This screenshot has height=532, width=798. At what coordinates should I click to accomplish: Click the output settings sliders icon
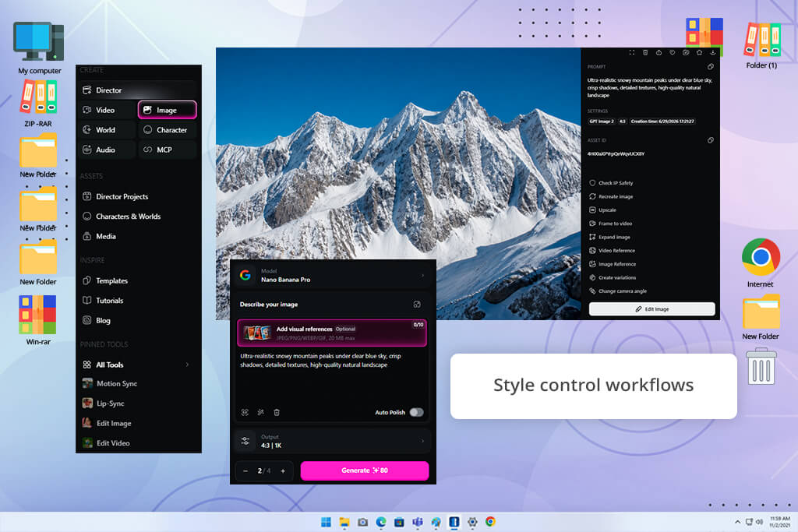point(245,441)
